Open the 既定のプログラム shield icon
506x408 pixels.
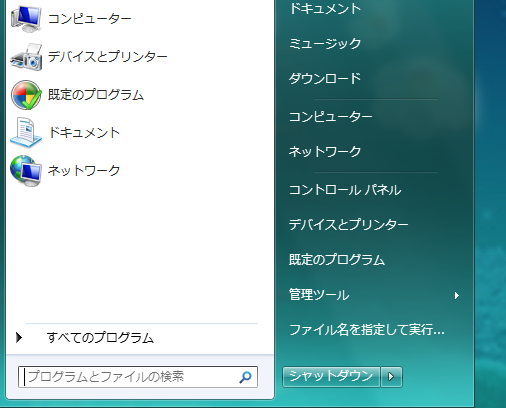[x=26, y=95]
